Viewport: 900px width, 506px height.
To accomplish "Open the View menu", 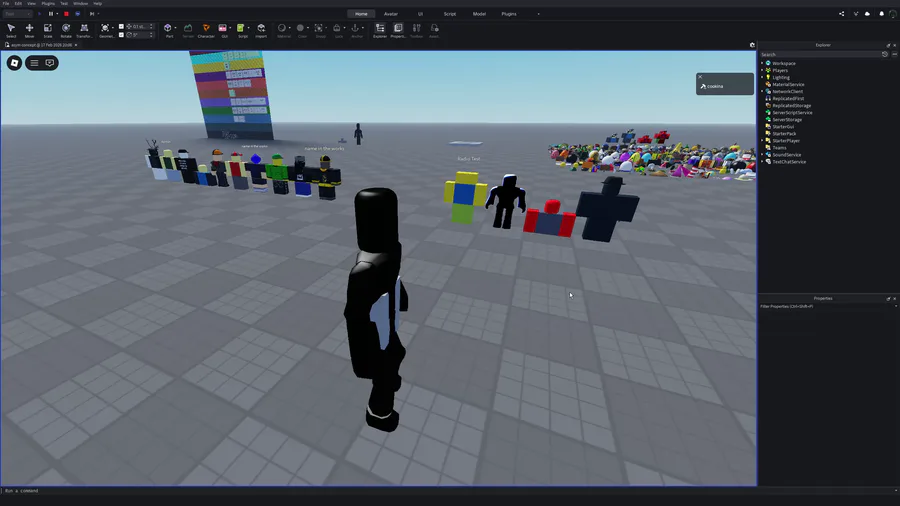I will tap(32, 3).
